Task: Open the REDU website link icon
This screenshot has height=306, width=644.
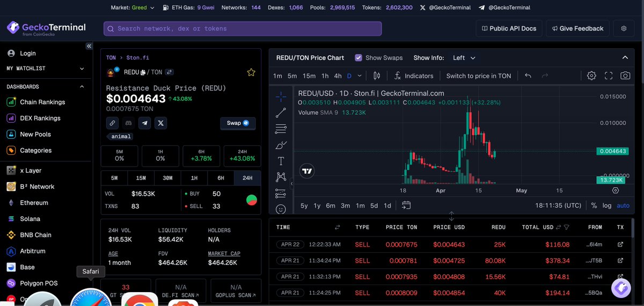Action: tap(112, 123)
